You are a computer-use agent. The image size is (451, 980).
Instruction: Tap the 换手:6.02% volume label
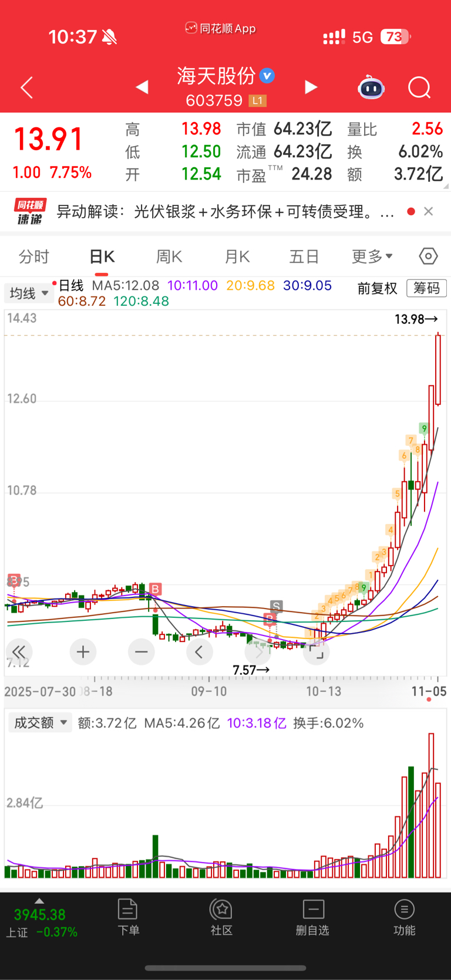coord(328,723)
